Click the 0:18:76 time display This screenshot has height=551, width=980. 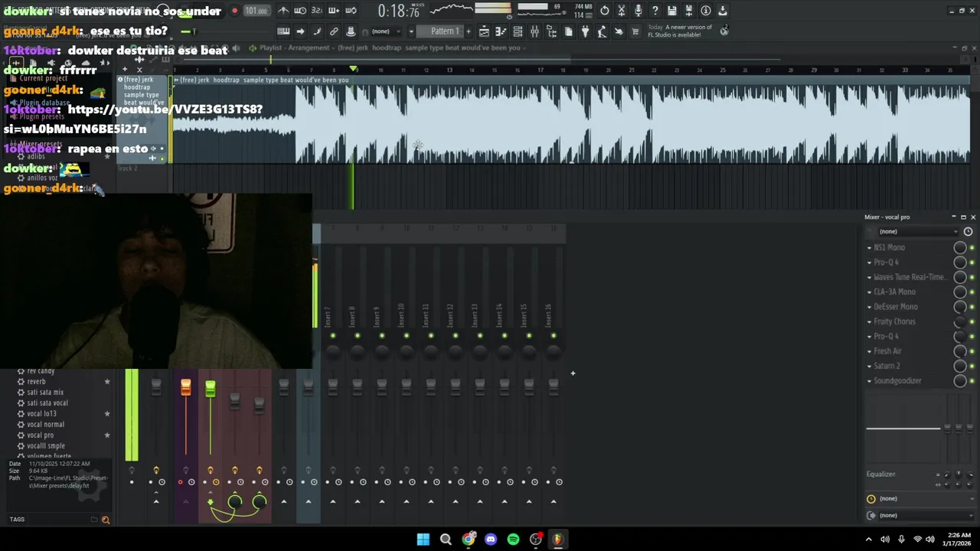tap(398, 11)
